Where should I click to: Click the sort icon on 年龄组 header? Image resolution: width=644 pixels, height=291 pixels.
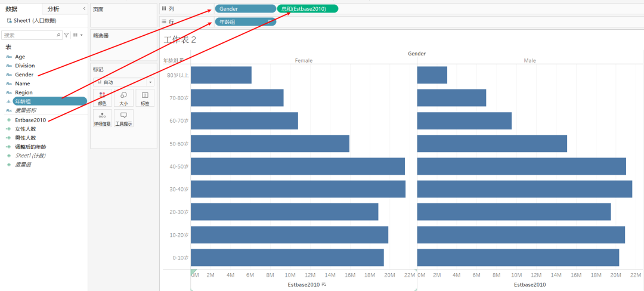(182, 60)
